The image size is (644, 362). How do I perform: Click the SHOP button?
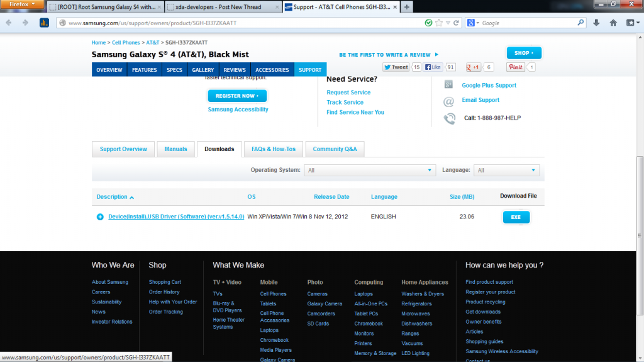(524, 53)
